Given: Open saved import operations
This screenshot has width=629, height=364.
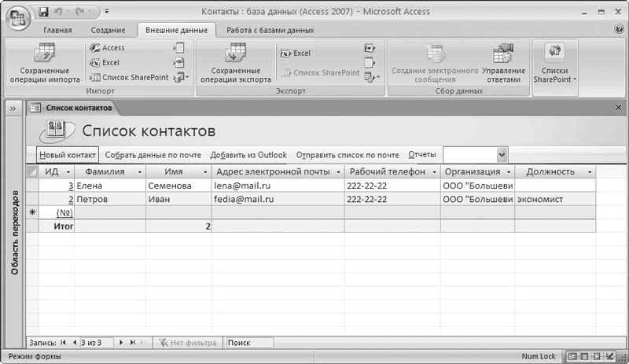Looking at the screenshot, I should pyautogui.click(x=45, y=64).
